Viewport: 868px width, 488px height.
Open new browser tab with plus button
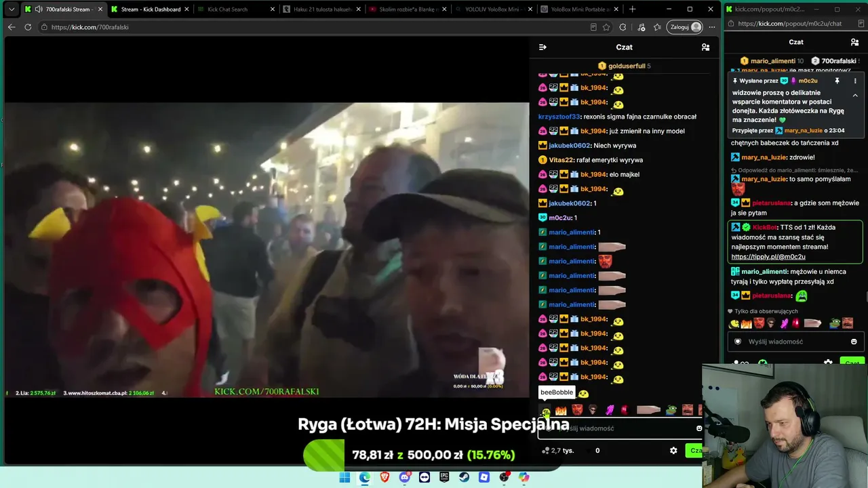coord(633,9)
